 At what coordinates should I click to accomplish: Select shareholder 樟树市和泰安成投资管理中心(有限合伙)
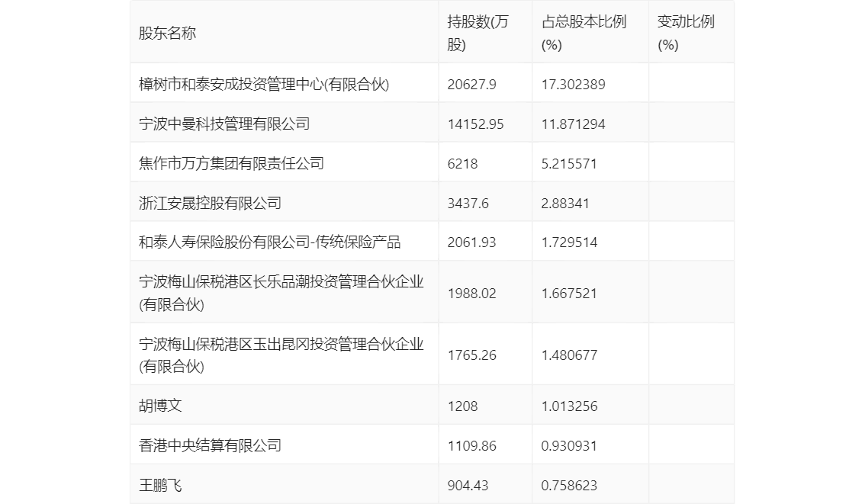point(264,85)
